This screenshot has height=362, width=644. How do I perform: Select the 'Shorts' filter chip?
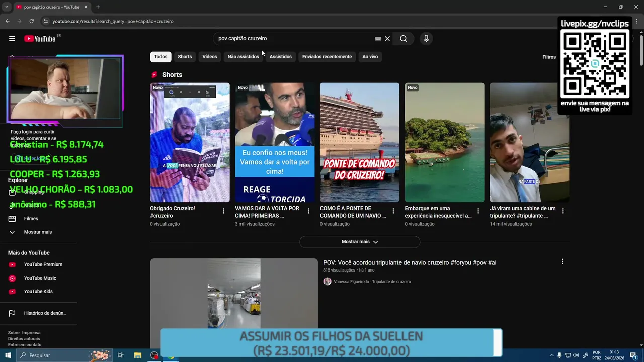[185, 57]
